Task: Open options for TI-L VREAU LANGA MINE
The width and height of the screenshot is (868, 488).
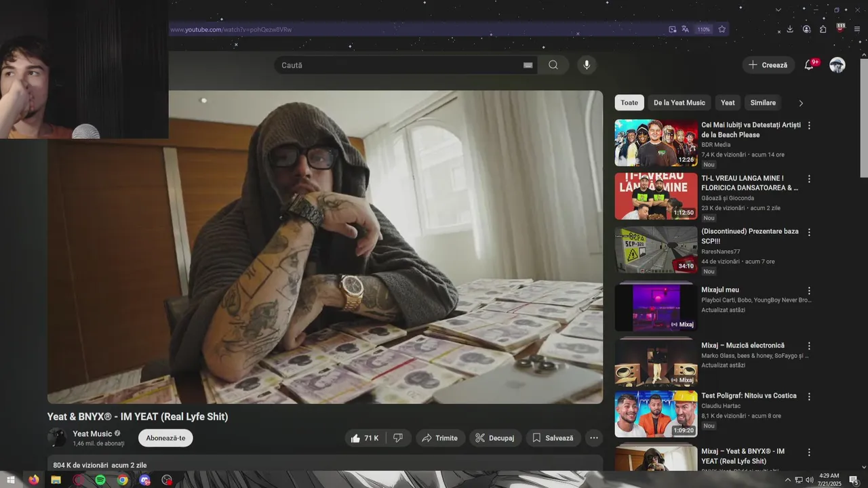Action: point(809,179)
